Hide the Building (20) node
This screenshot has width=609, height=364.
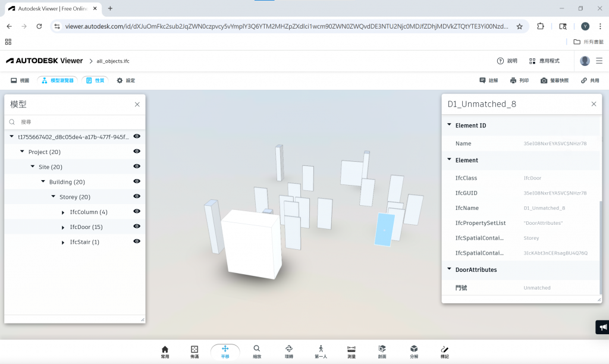tap(137, 181)
